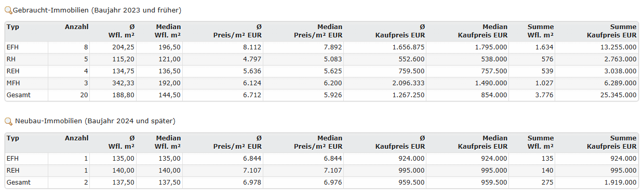Select the RH row in Gebraucht table
Image resolution: width=644 pixels, height=195 pixels.
click(322, 59)
